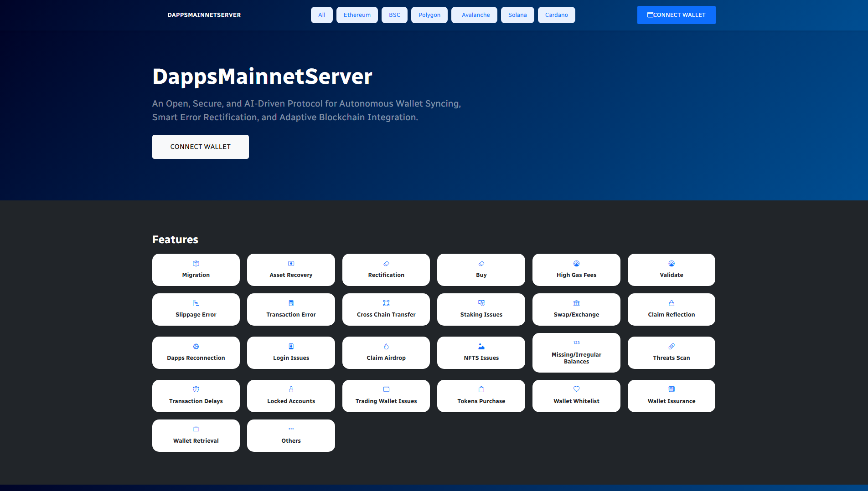Click the Trading Wallet Issues window icon
The width and height of the screenshot is (868, 491).
(386, 389)
